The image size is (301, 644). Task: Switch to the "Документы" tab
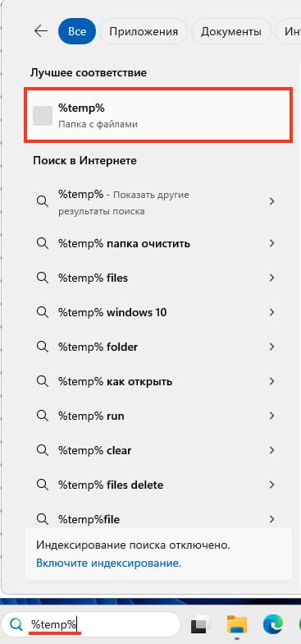[x=231, y=31]
